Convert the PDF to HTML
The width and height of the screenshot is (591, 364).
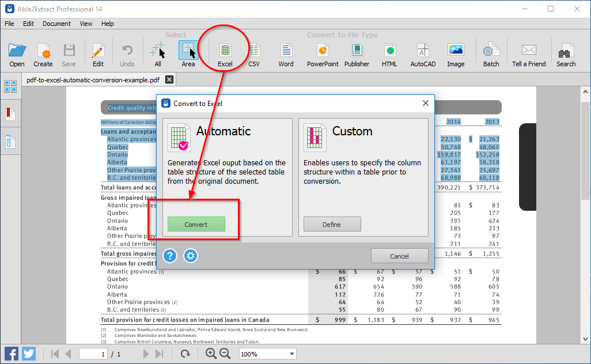389,53
